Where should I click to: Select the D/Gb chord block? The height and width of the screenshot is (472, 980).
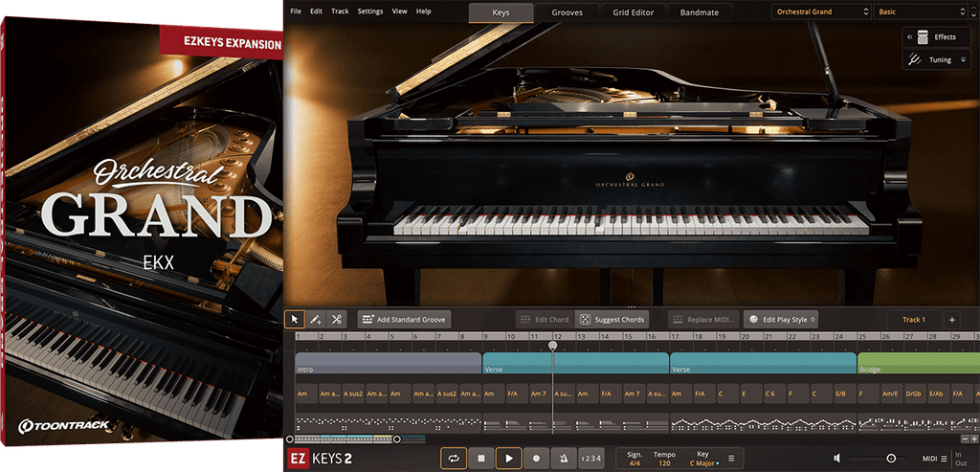914,393
